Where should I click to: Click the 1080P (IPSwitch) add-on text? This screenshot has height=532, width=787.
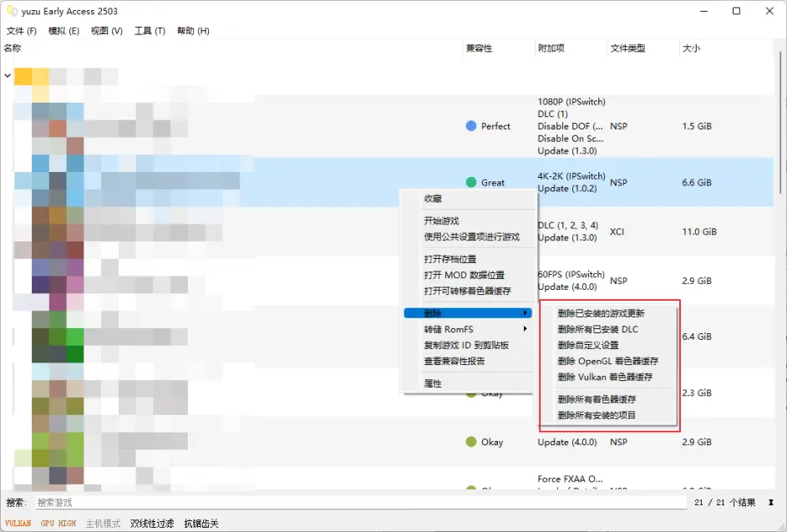click(x=571, y=101)
